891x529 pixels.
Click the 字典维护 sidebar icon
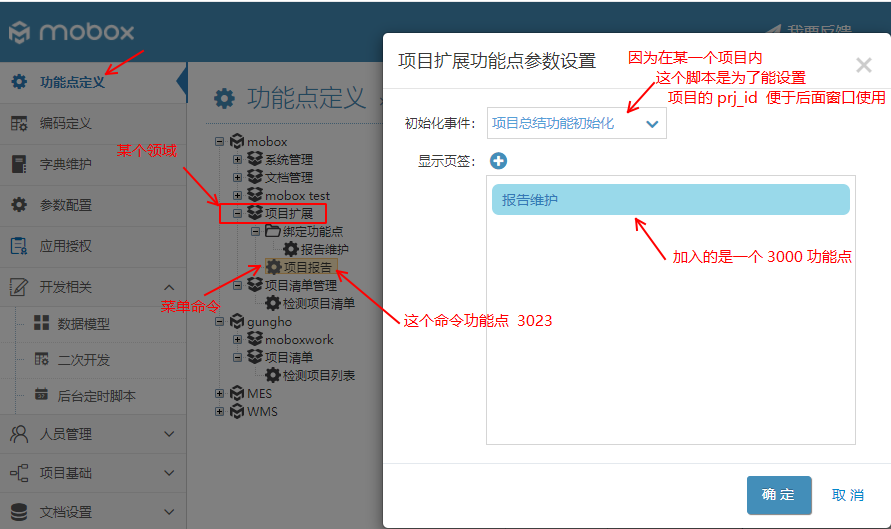coord(18,164)
